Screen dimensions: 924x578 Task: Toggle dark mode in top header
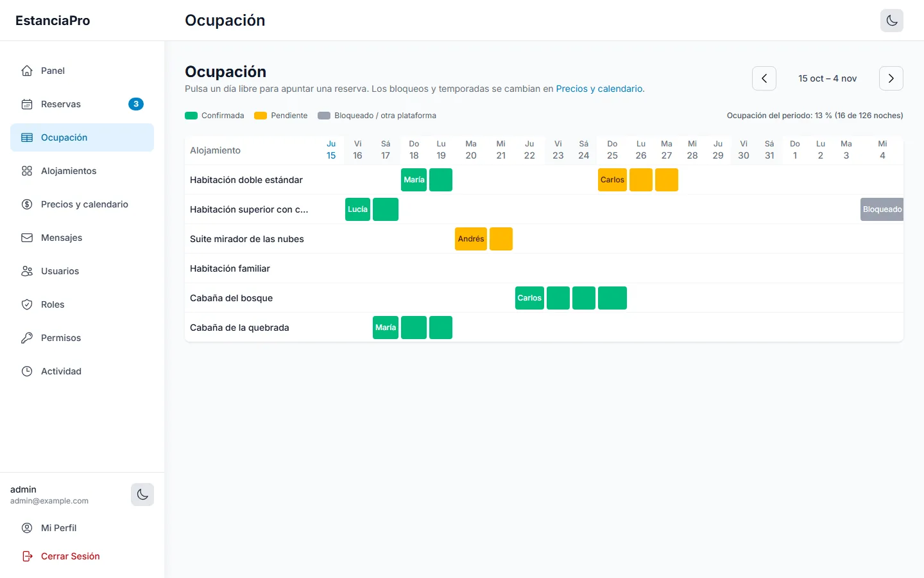892,21
